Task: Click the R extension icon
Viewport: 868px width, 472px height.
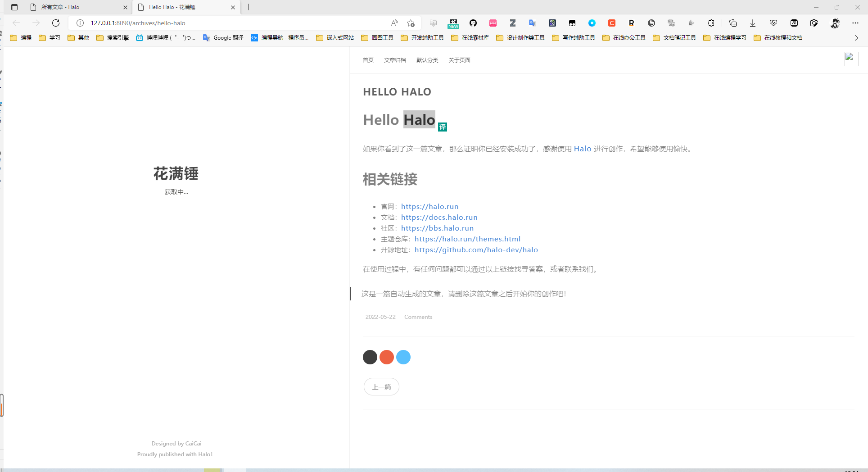Action: click(632, 23)
